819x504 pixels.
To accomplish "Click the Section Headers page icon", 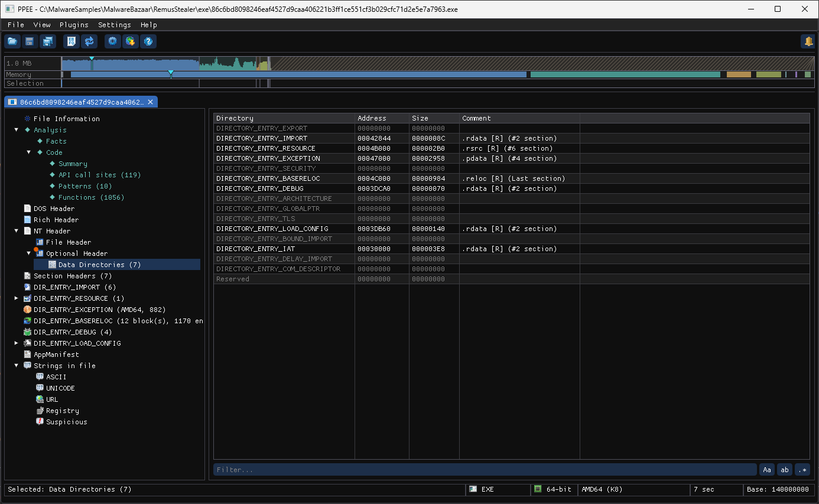I will click(x=27, y=276).
